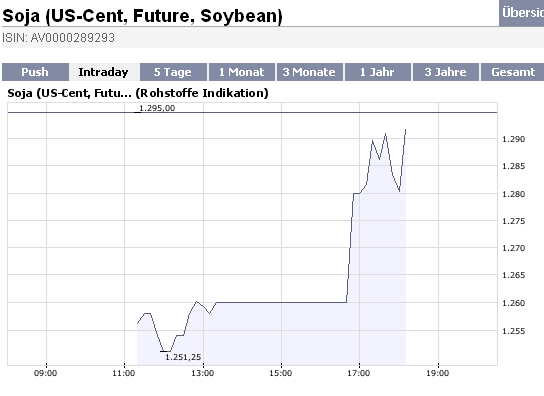Switch to 3 Monate range
Viewport: 544px width, 396px height.
(309, 72)
